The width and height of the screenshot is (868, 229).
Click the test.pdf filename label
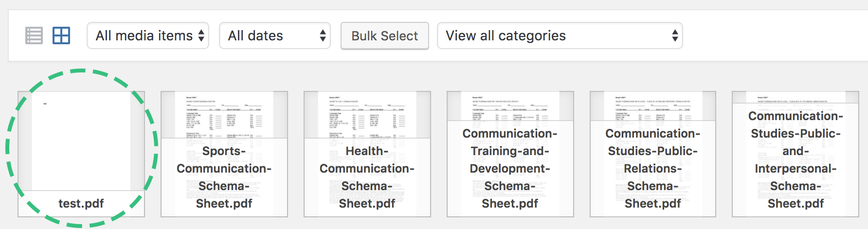point(81,203)
